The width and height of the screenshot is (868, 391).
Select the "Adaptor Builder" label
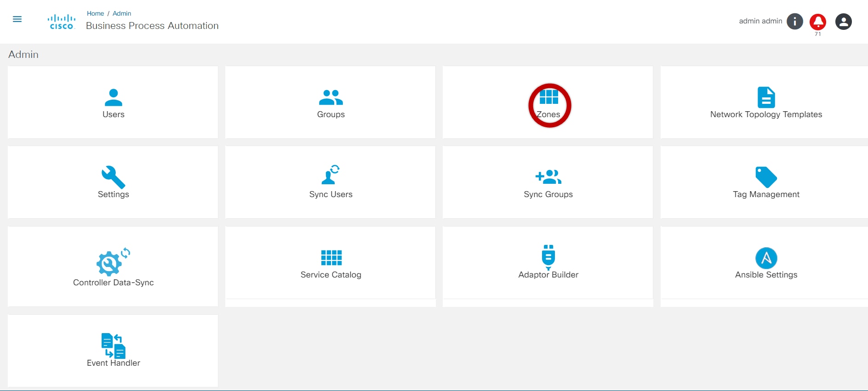548,275
